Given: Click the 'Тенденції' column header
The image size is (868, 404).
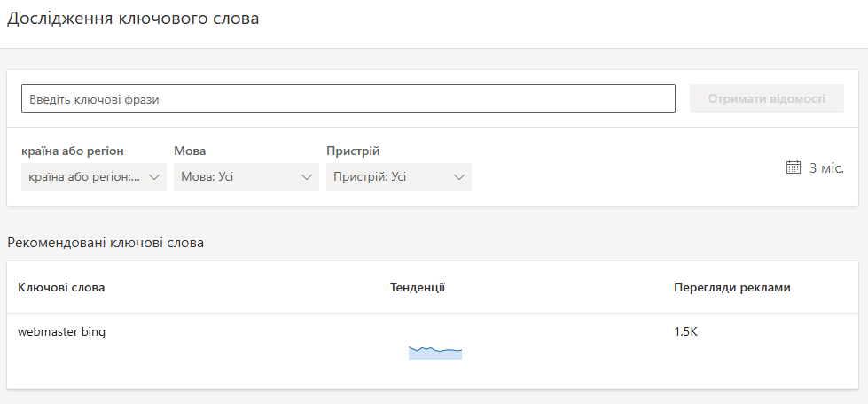Looking at the screenshot, I should click(x=417, y=287).
